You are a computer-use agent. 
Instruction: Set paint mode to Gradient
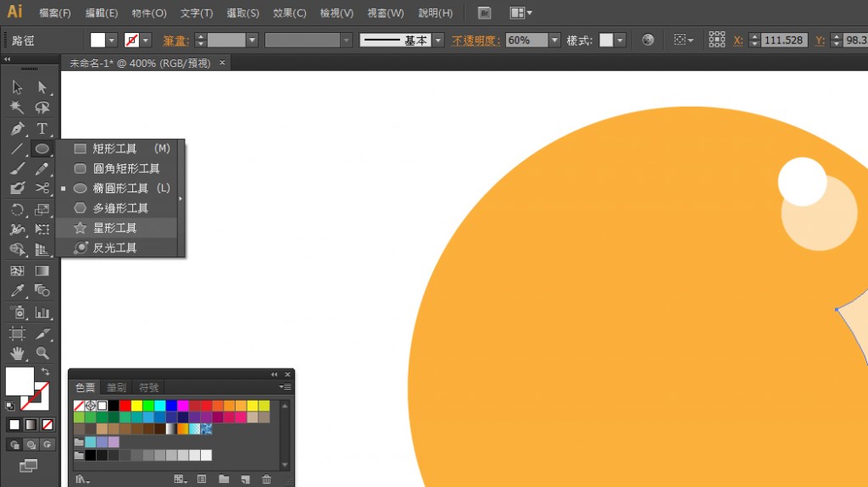point(31,424)
